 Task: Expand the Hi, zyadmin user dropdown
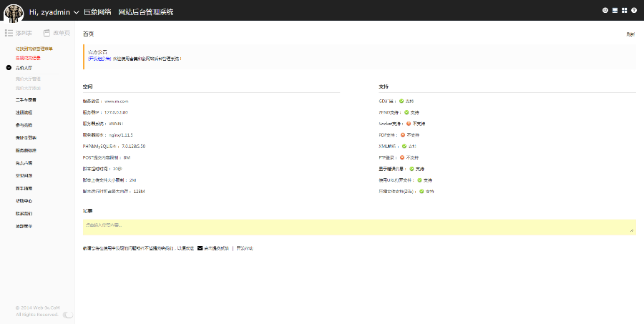(x=76, y=13)
